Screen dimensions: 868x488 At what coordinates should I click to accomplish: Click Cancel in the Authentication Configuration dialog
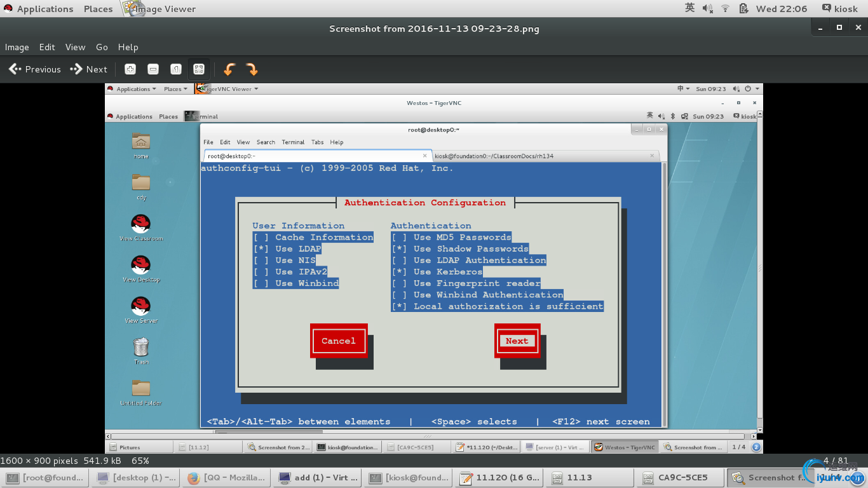[339, 341]
